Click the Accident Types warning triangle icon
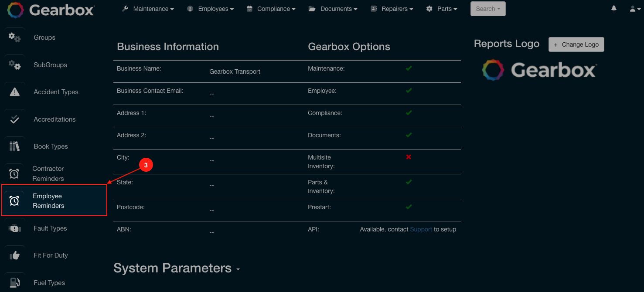 [14, 92]
